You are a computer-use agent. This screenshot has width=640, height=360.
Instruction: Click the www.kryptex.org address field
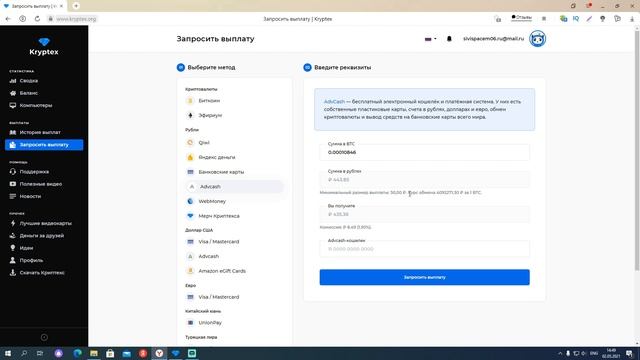coord(76,19)
